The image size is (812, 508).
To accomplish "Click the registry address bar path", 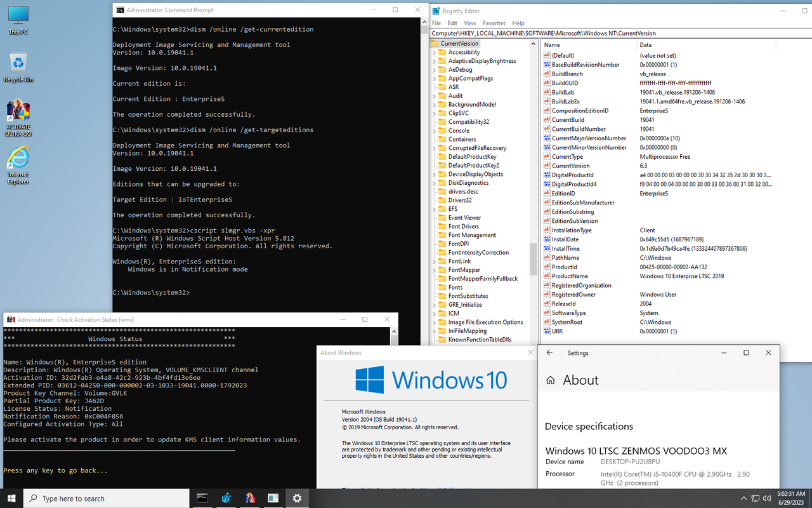I will pos(620,33).
